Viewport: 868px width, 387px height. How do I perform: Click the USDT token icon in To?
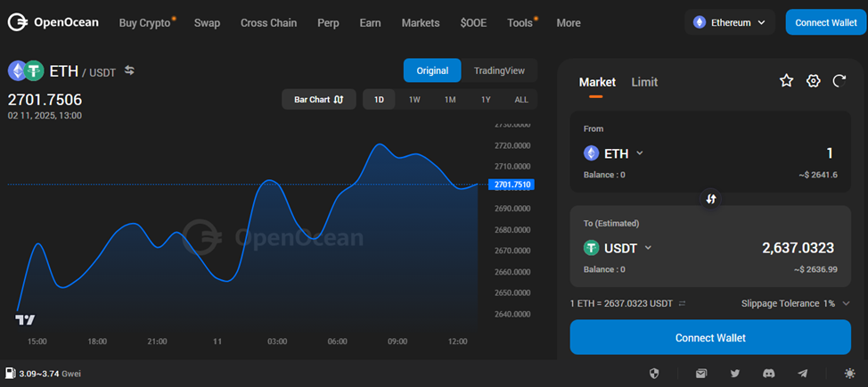click(592, 248)
